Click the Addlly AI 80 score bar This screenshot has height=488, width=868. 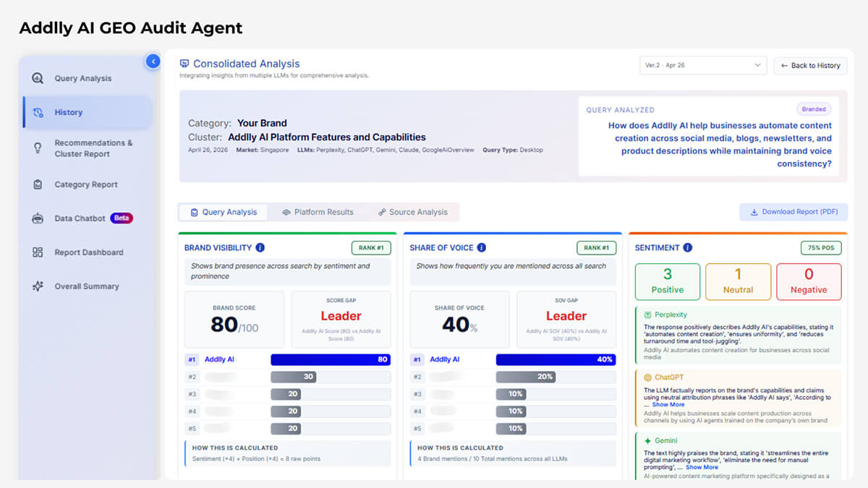click(x=331, y=359)
